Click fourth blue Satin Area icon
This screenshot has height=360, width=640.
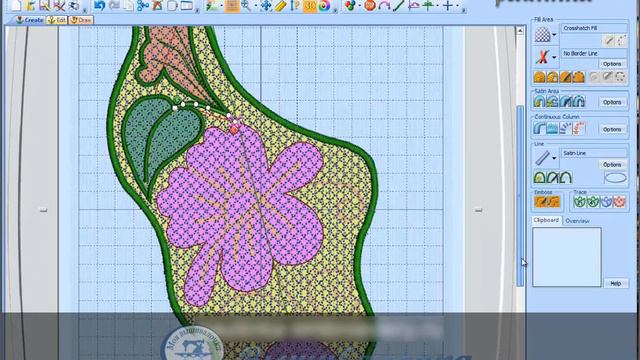[578, 101]
